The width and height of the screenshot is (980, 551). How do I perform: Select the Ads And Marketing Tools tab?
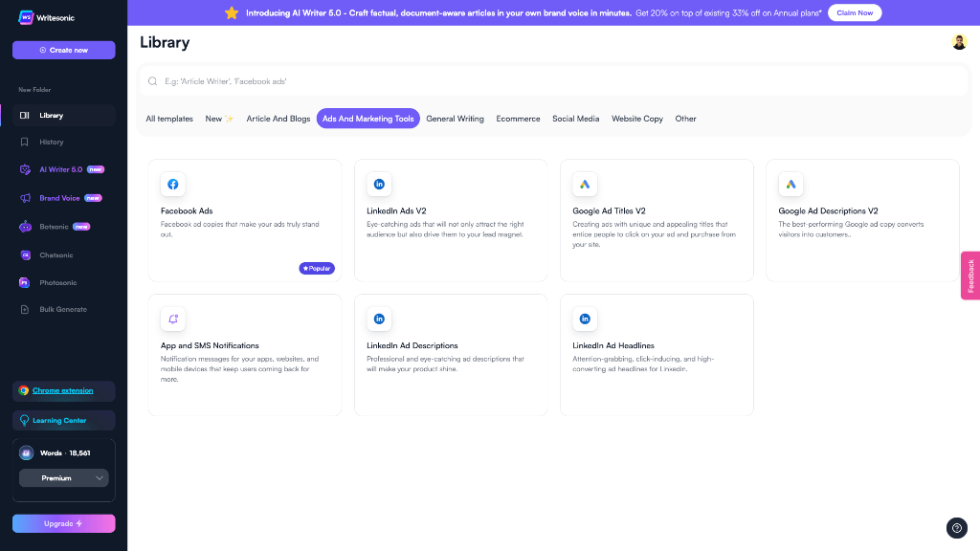368,119
